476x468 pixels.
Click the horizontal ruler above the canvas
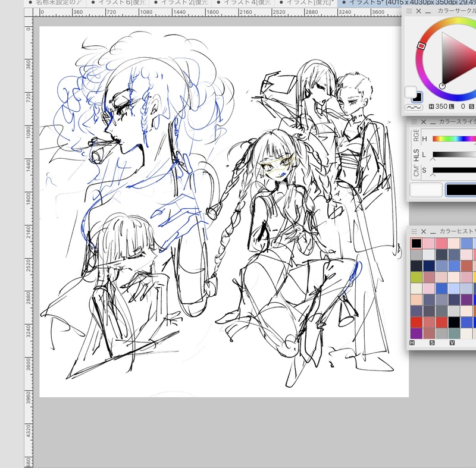click(218, 12)
